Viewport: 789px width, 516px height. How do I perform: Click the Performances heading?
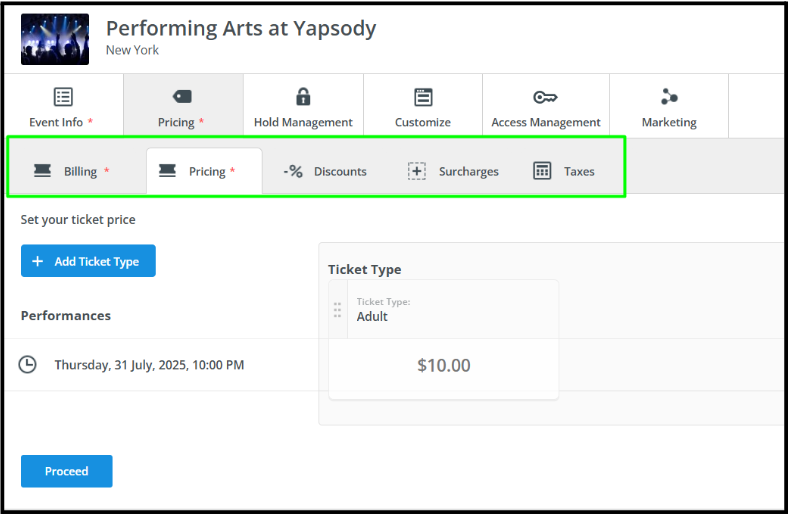(x=66, y=316)
